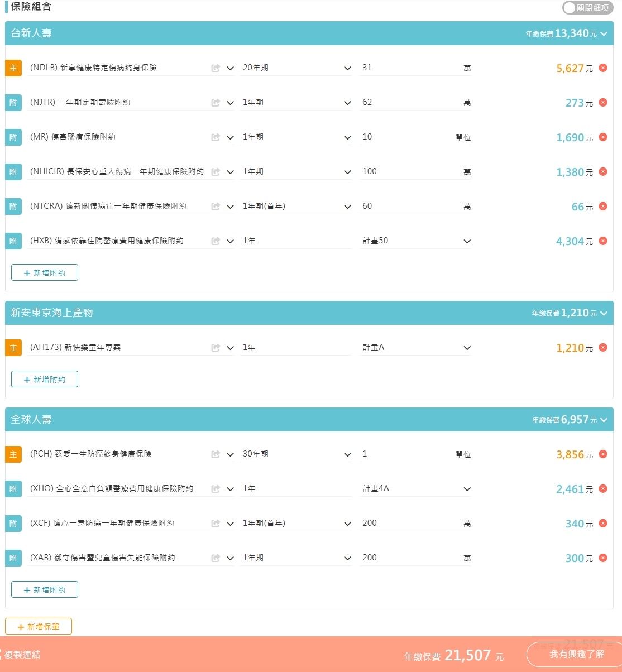Click 複製連結 in bottom bar
This screenshot has height=672, width=622.
(22, 655)
